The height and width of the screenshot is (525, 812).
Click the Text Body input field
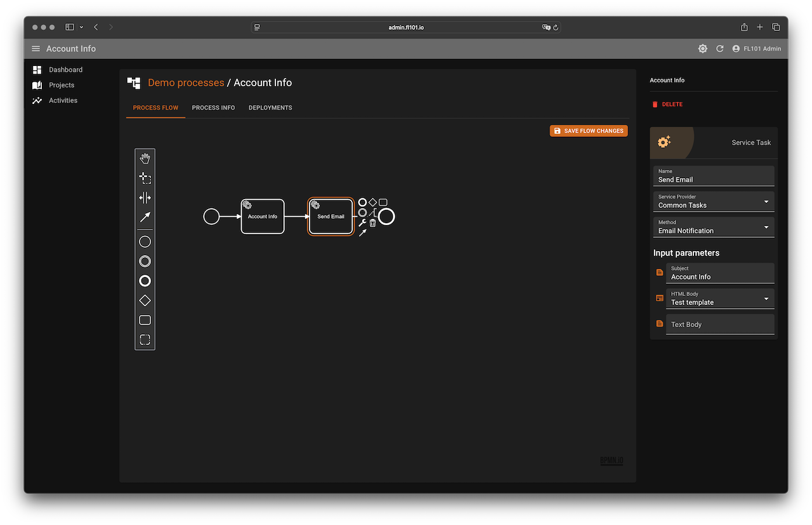click(720, 324)
